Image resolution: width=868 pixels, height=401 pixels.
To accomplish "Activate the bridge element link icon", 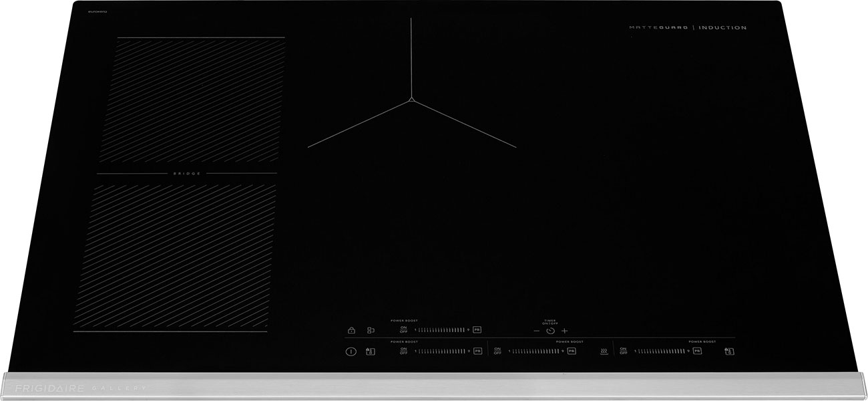I will [371, 330].
